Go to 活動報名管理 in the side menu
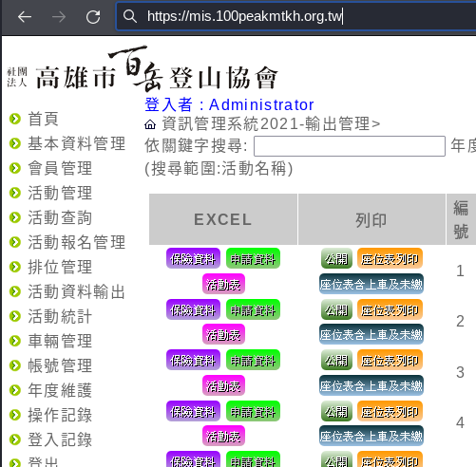This screenshot has height=467, width=476. pyautogui.click(x=77, y=242)
